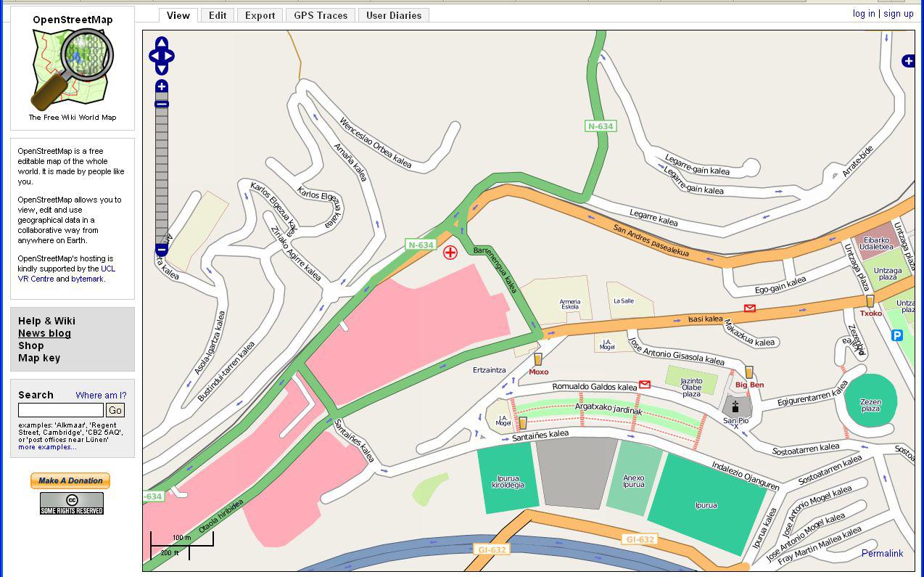Open the Help & Wiki link

click(x=46, y=321)
